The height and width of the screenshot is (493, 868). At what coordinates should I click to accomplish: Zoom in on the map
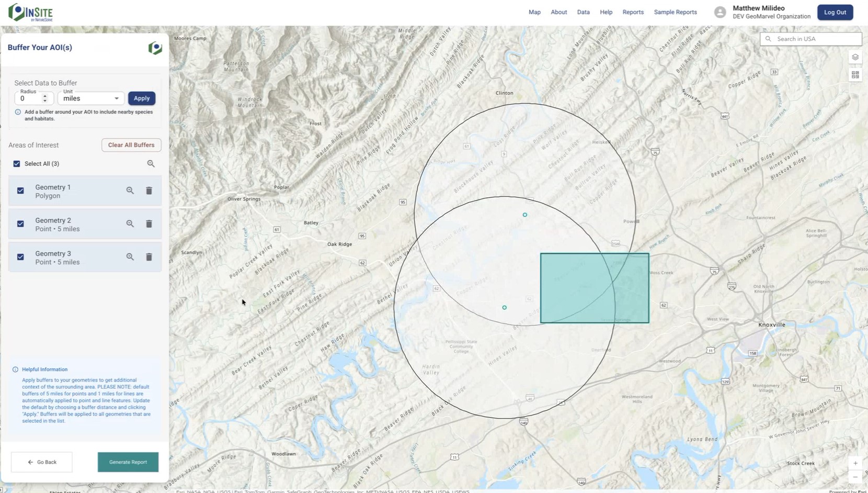[x=855, y=463]
